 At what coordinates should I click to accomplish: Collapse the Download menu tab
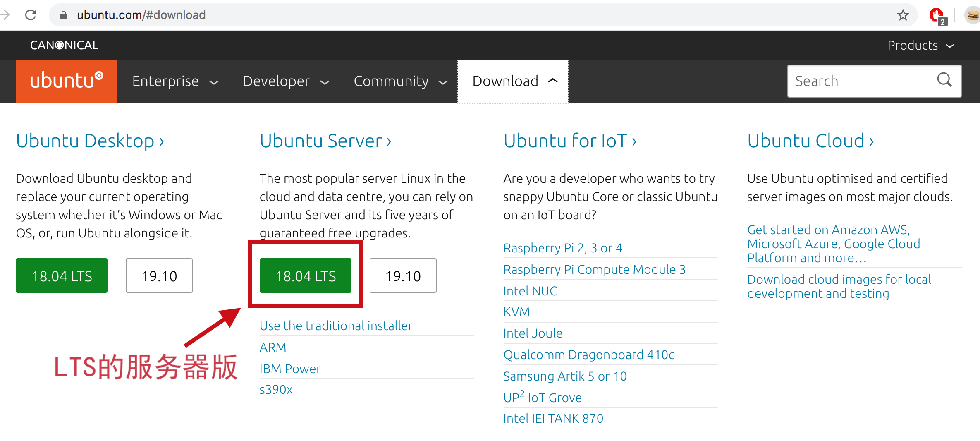[x=514, y=81]
